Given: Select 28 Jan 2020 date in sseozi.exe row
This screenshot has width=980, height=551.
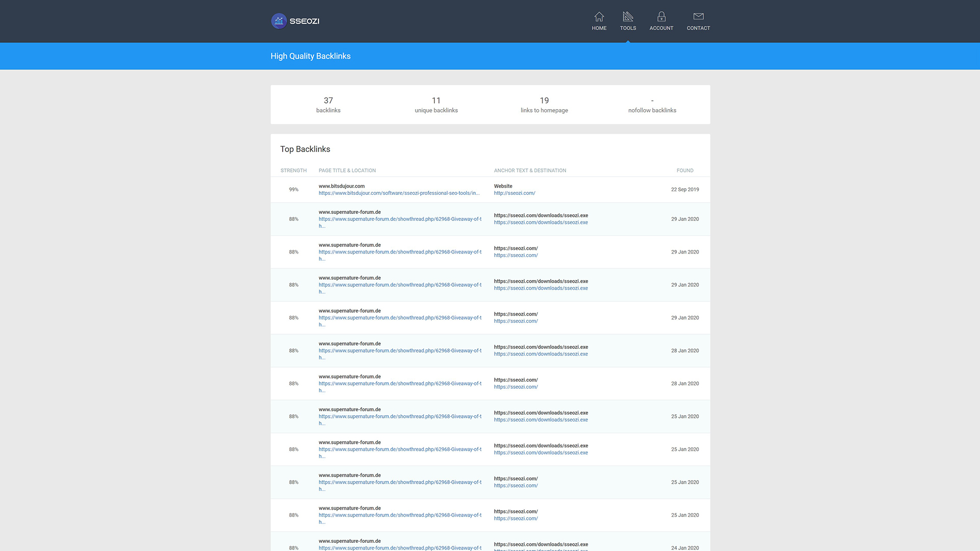Looking at the screenshot, I should [685, 351].
